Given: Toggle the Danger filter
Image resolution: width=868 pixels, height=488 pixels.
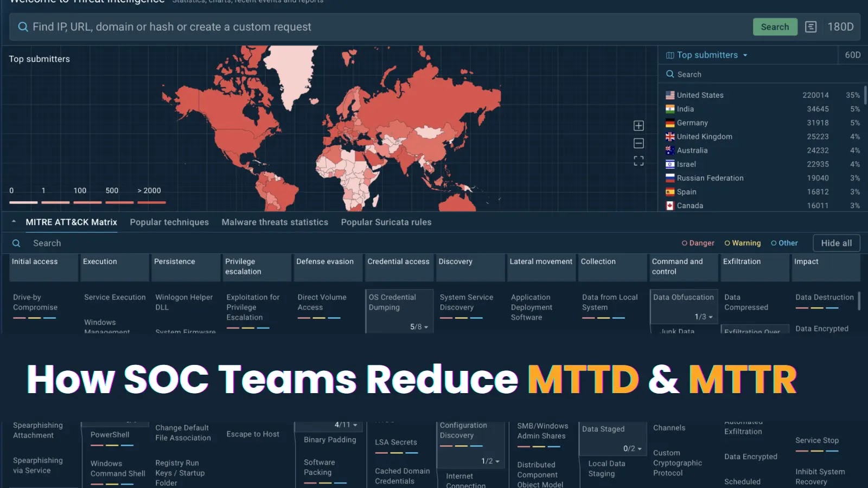Looking at the screenshot, I should (698, 243).
